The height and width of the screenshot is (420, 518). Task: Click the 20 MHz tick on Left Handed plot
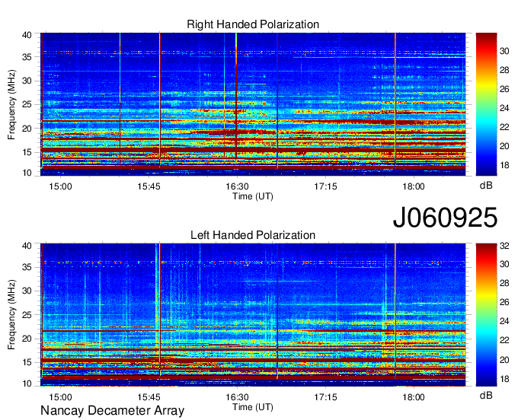point(27,339)
